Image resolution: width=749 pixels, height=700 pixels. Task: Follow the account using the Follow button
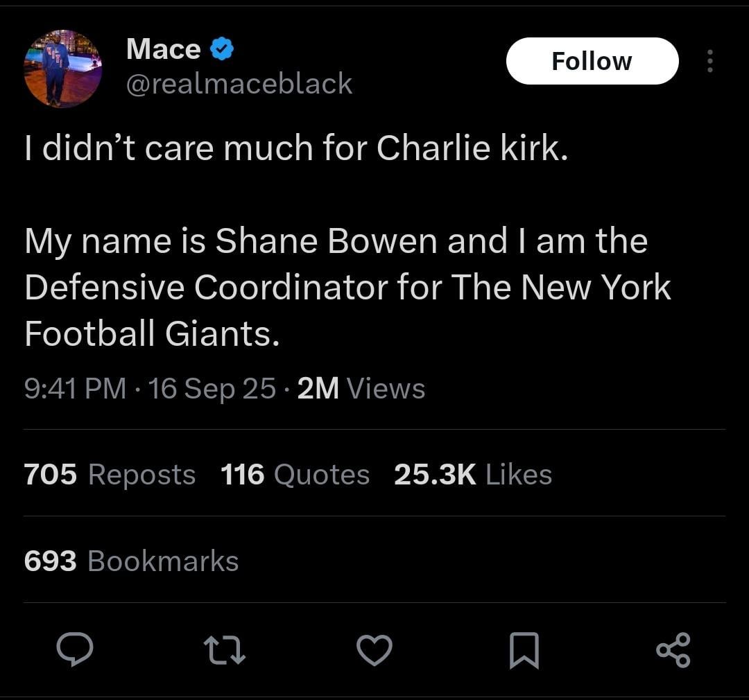point(592,61)
